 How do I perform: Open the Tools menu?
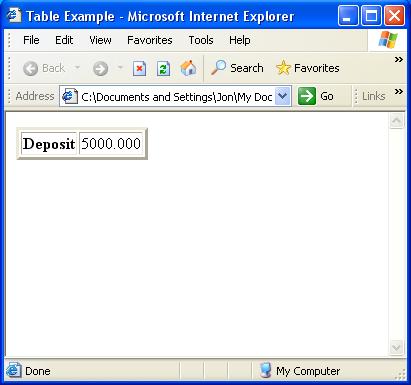point(201,40)
